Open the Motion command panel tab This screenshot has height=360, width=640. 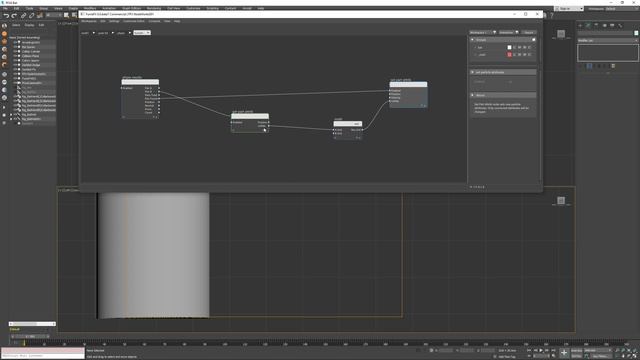point(604,25)
